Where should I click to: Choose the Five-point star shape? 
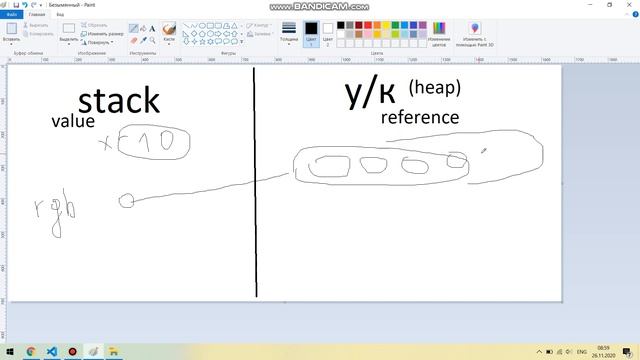[202, 42]
